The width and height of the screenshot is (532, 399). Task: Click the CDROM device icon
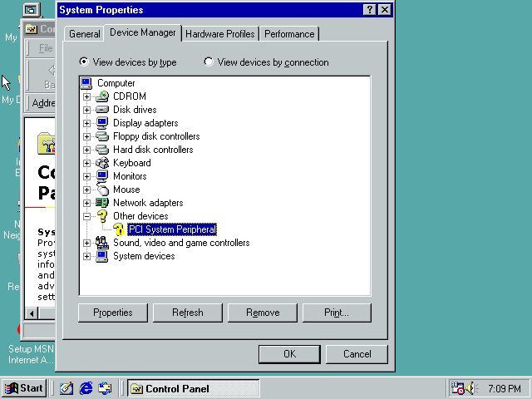click(102, 96)
